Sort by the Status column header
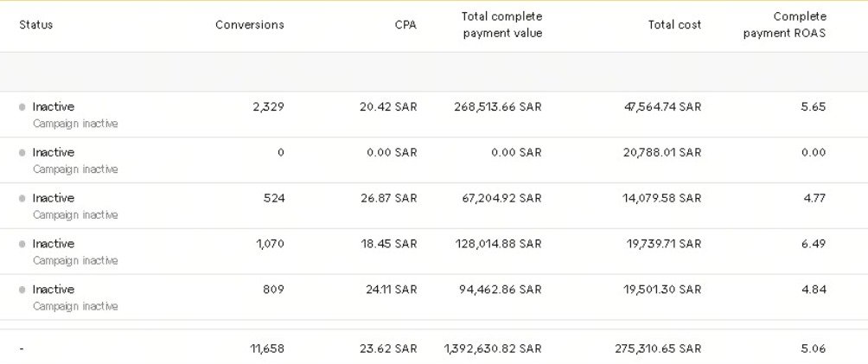The width and height of the screenshot is (868, 364). (36, 25)
